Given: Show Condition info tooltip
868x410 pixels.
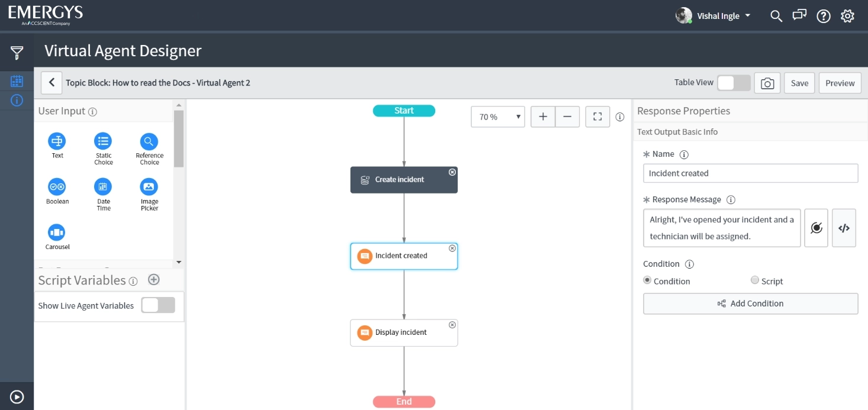Looking at the screenshot, I should (x=689, y=264).
